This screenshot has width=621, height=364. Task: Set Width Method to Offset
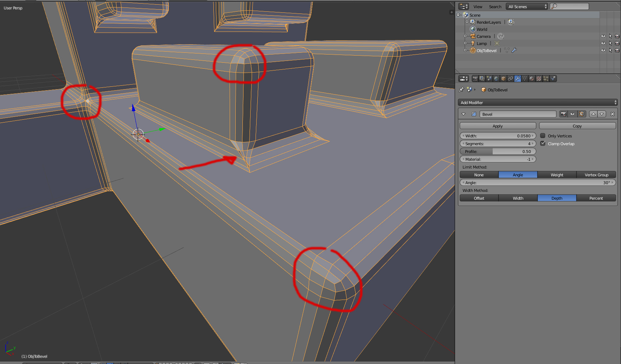click(x=479, y=198)
